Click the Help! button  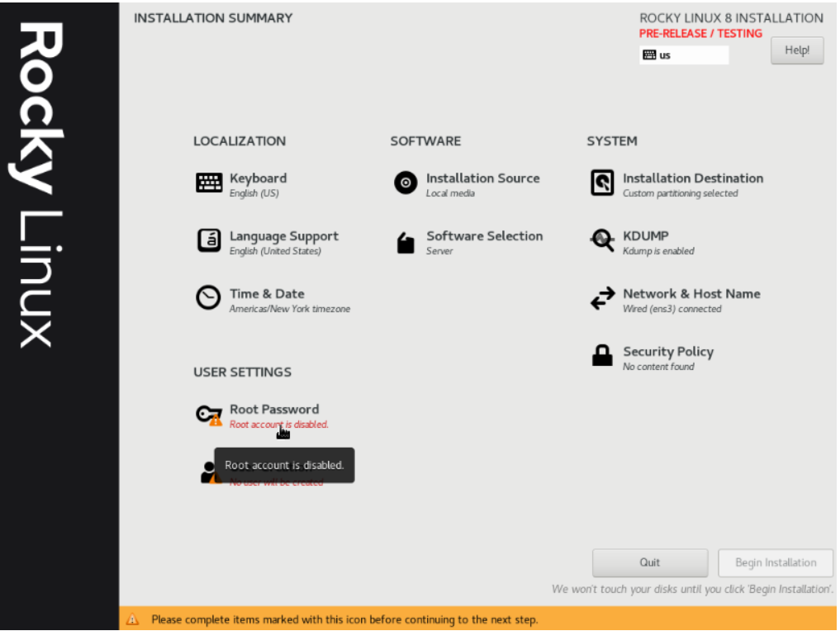(796, 50)
